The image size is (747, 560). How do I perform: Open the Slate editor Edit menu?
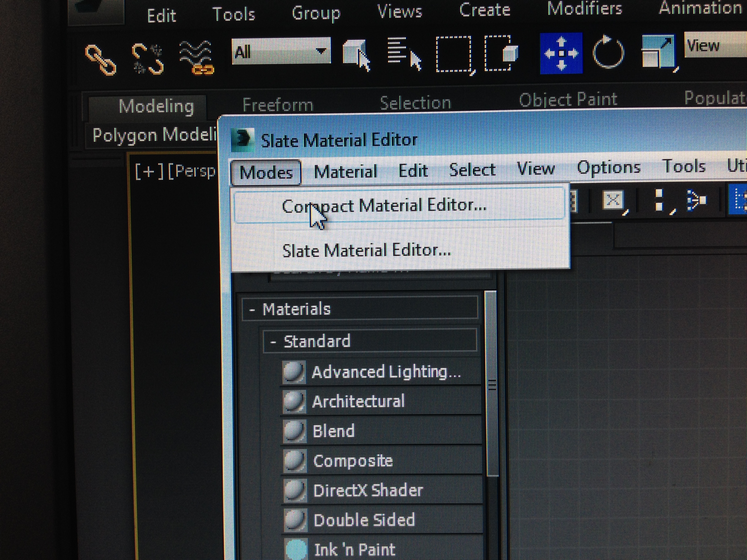413,170
